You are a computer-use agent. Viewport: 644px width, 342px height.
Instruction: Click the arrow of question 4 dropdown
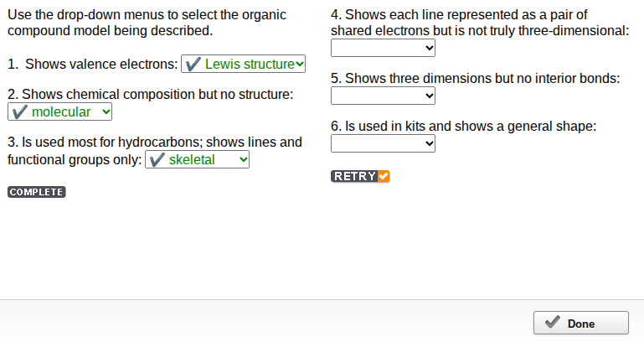[x=430, y=48]
